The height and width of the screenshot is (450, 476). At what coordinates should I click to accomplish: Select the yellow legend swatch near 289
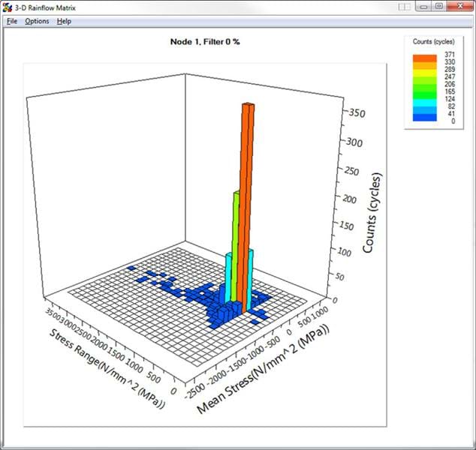point(423,73)
